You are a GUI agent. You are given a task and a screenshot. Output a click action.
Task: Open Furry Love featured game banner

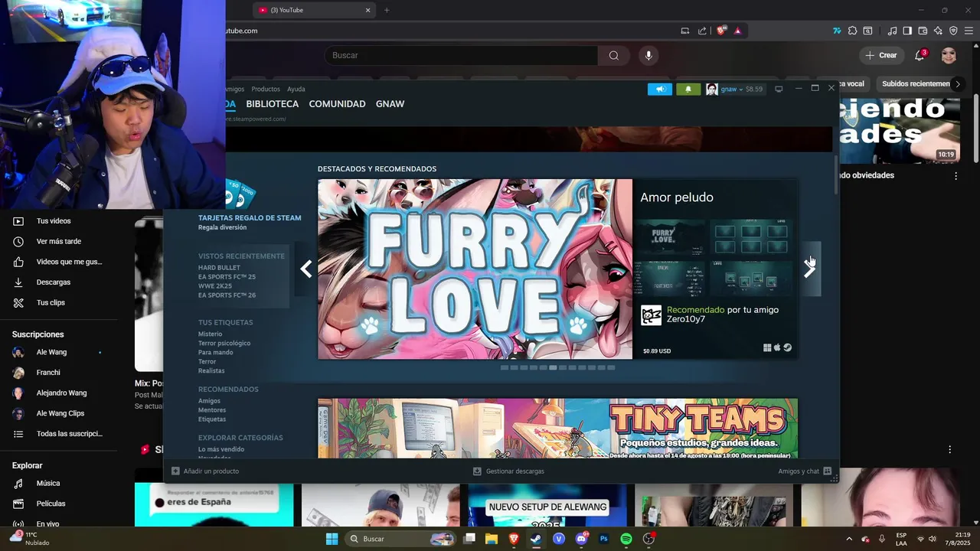coord(475,269)
